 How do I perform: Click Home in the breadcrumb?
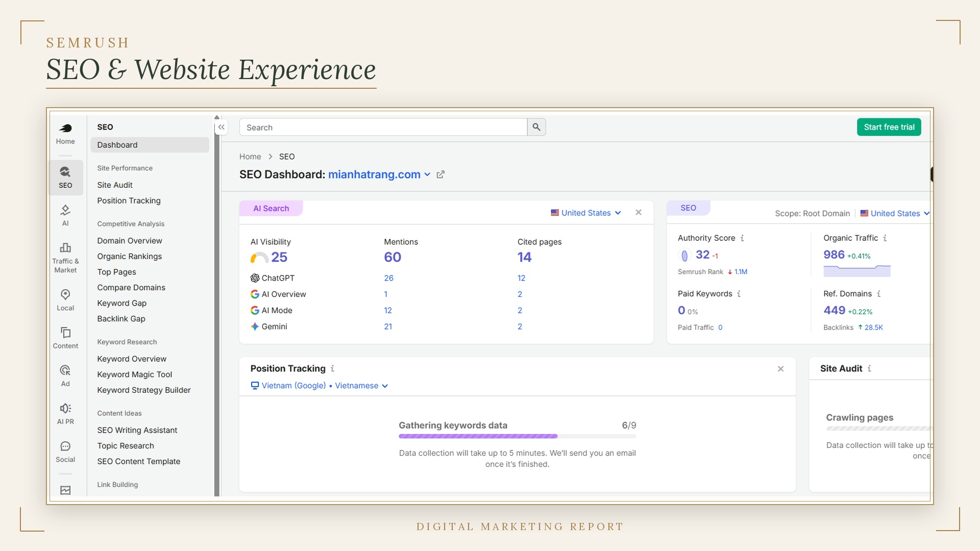tap(250, 157)
